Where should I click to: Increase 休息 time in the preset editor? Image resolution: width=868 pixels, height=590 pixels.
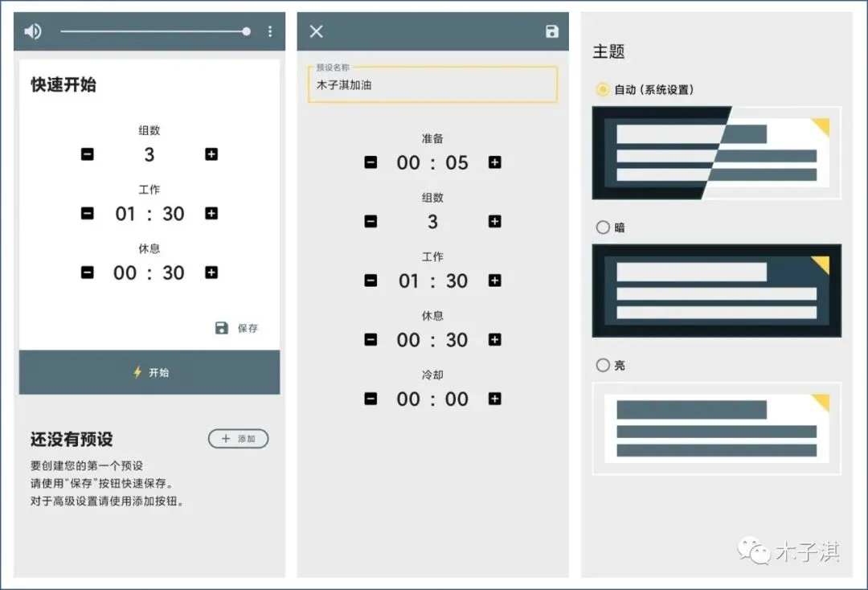coord(495,339)
